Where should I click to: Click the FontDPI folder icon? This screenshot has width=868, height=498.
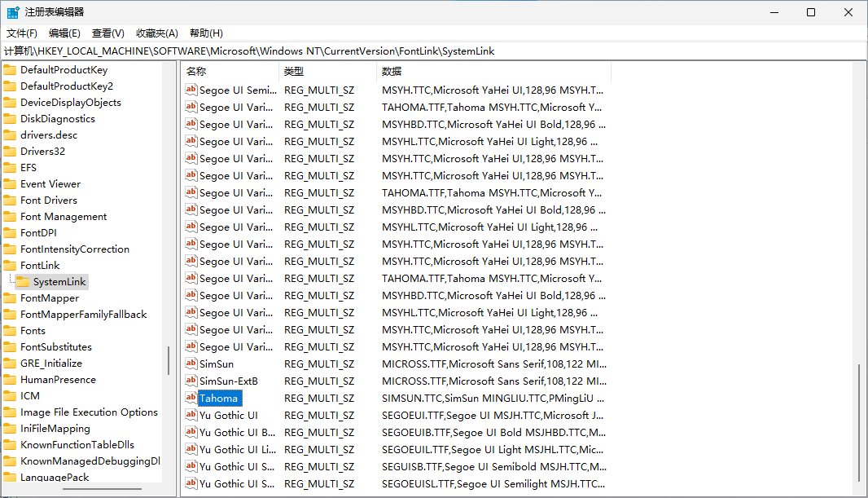tap(10, 232)
